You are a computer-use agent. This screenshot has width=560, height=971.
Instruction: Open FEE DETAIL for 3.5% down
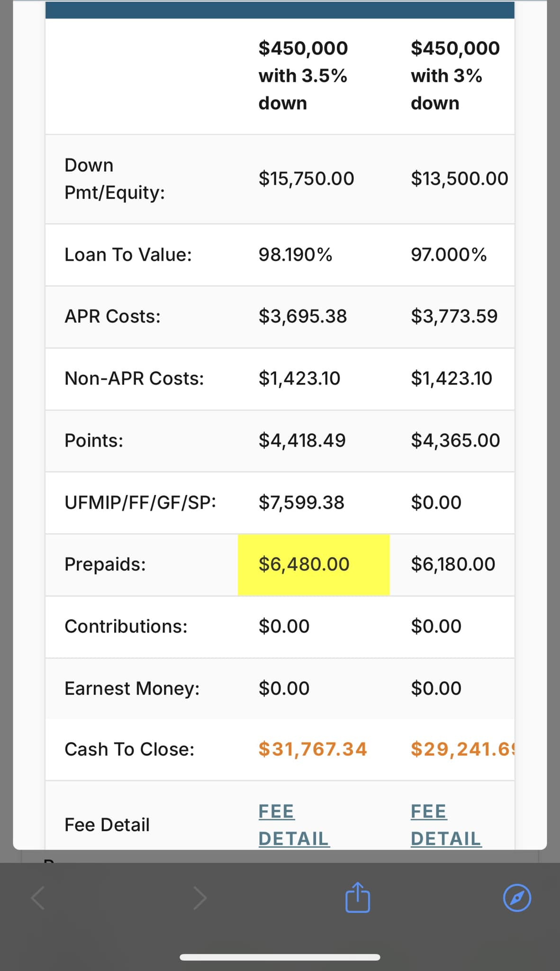click(294, 825)
